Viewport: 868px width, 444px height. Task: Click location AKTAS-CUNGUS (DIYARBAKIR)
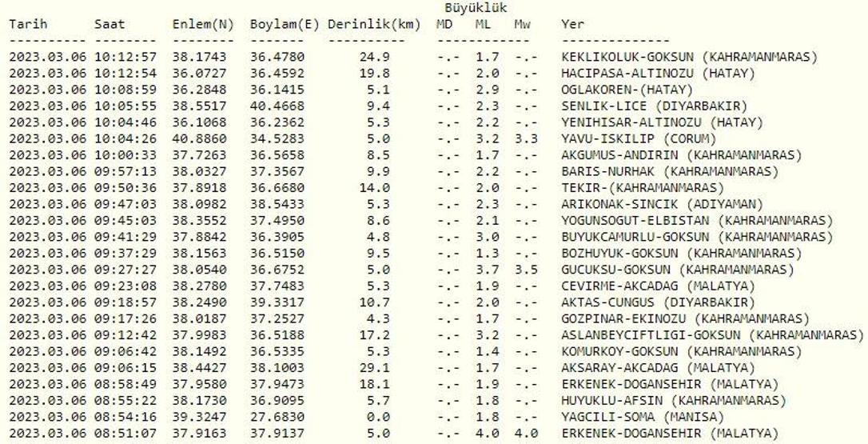659,302
